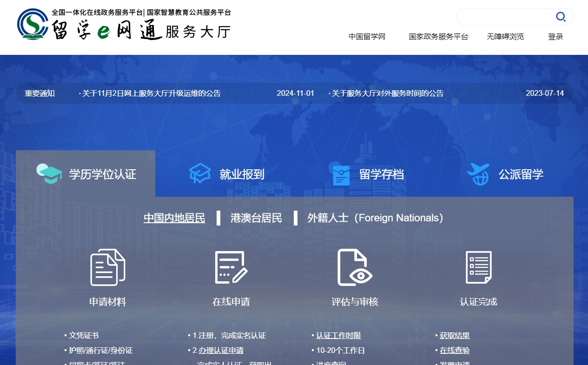The height and width of the screenshot is (365, 588).
Task: Click the 文凭证书 list item
Action: (84, 335)
